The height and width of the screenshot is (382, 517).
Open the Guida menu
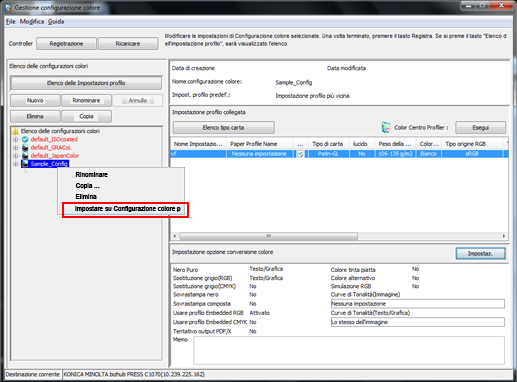pyautogui.click(x=56, y=22)
